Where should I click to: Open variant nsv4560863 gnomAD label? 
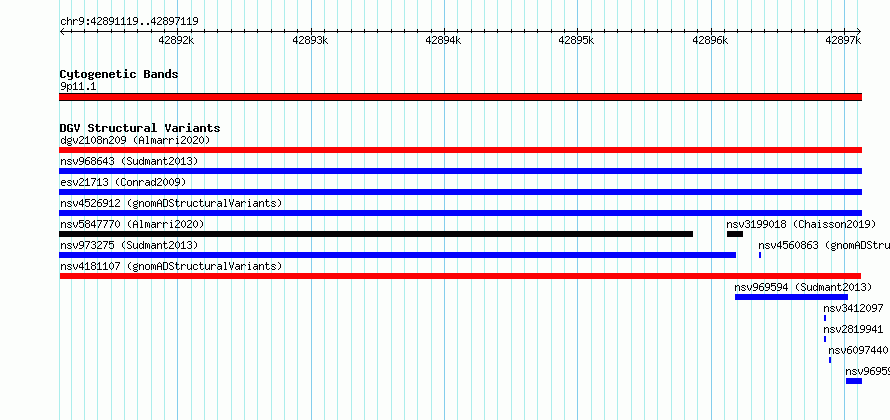pos(824,245)
